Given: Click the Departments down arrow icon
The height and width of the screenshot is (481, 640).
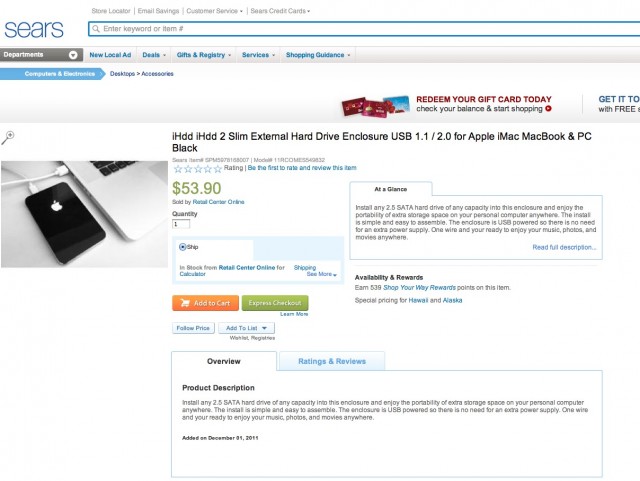Looking at the screenshot, I should pyautogui.click(x=75, y=55).
